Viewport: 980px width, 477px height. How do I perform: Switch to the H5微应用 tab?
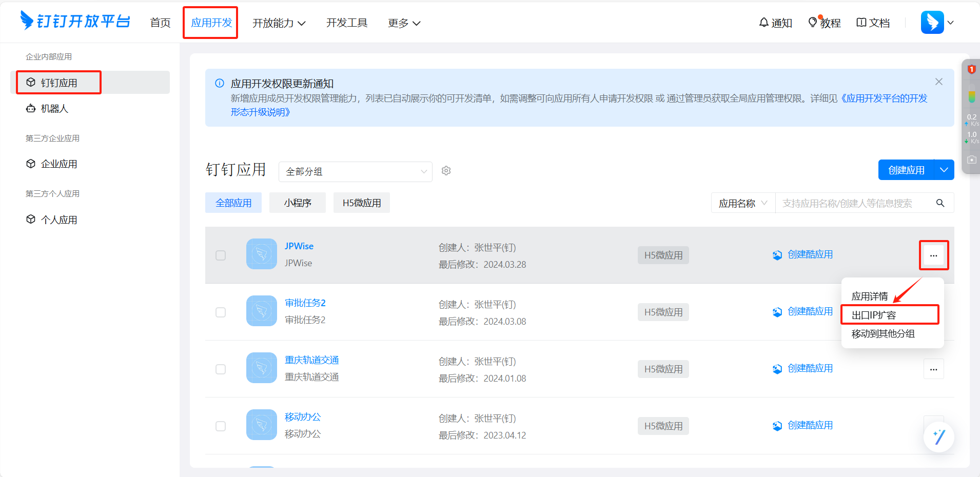click(x=362, y=203)
